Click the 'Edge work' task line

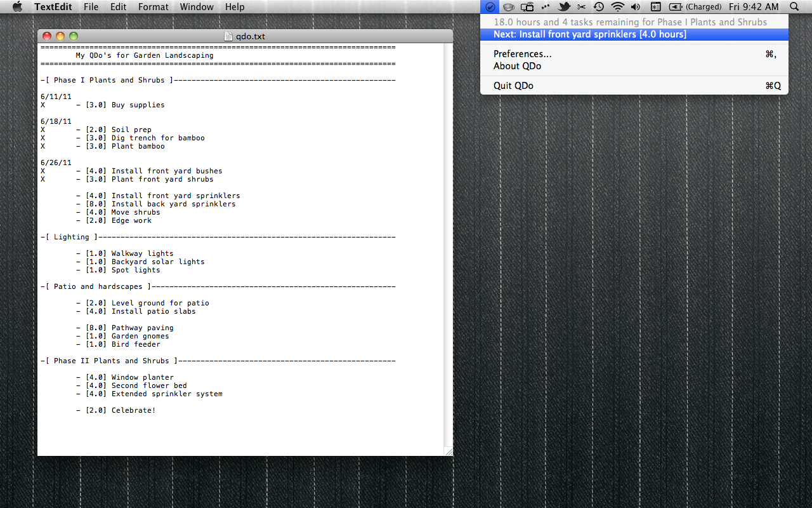[x=114, y=220]
